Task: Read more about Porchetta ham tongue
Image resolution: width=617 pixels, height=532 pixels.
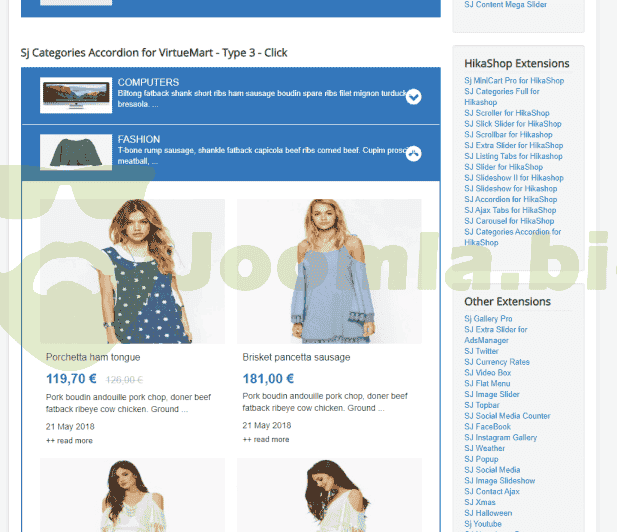Action: pyautogui.click(x=69, y=440)
